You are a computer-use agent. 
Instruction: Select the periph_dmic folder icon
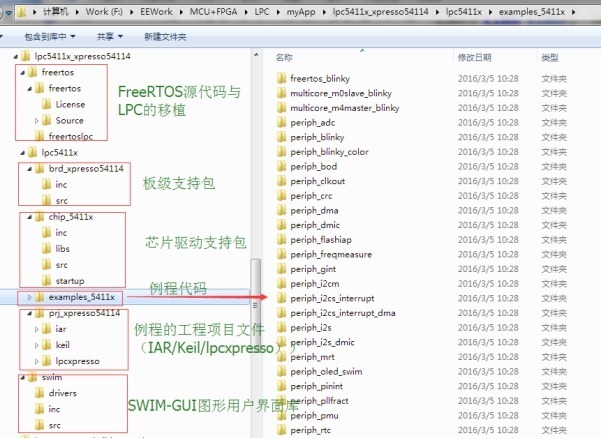coord(281,225)
